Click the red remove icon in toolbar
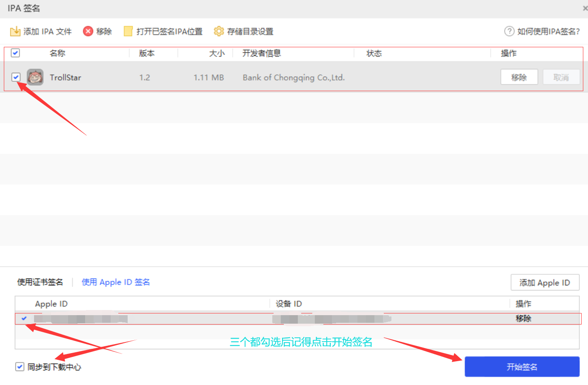588x385 pixels. (x=88, y=31)
